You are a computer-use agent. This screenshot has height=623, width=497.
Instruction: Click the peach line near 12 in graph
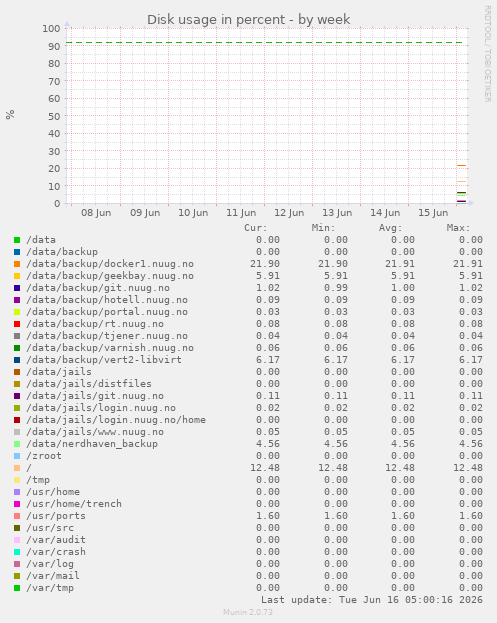[x=461, y=182]
